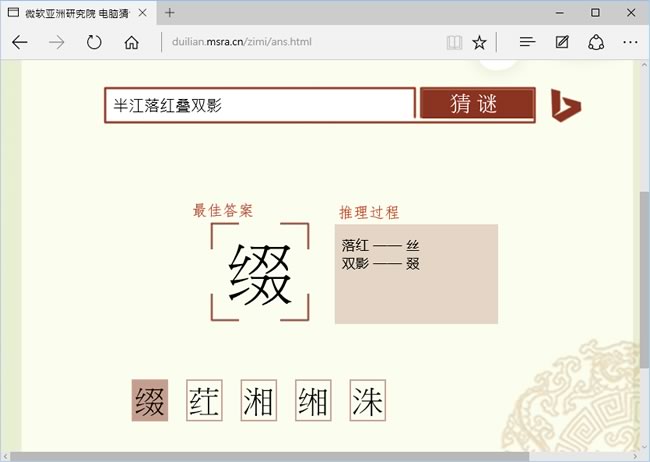The height and width of the screenshot is (462, 650).
Task: Click the large best answer character 缀
Action: point(260,274)
